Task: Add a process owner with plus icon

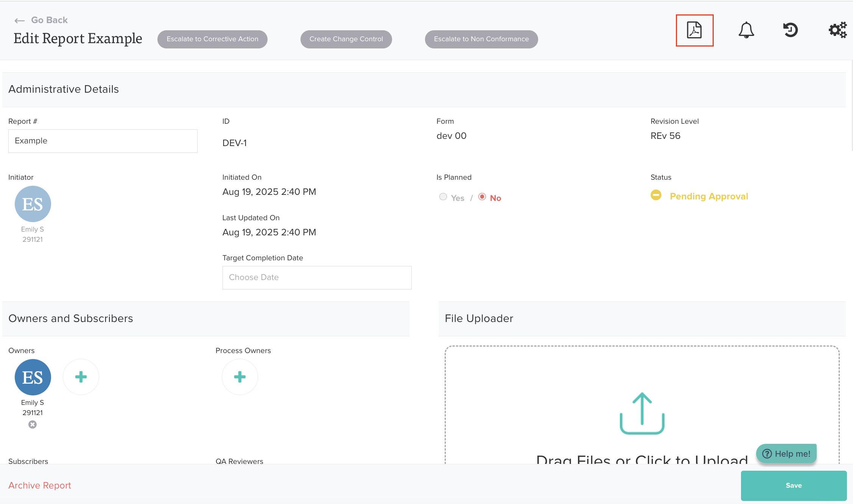Action: [x=240, y=377]
